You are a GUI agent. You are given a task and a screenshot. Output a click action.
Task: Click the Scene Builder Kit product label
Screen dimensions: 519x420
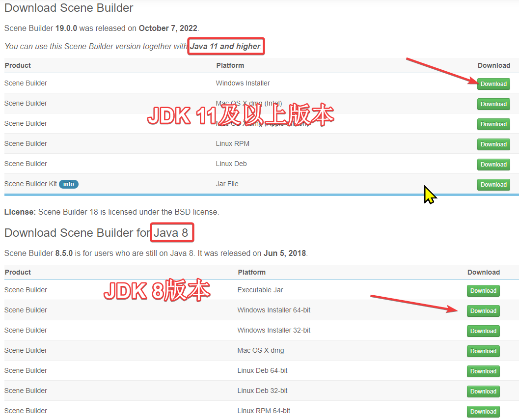[30, 184]
